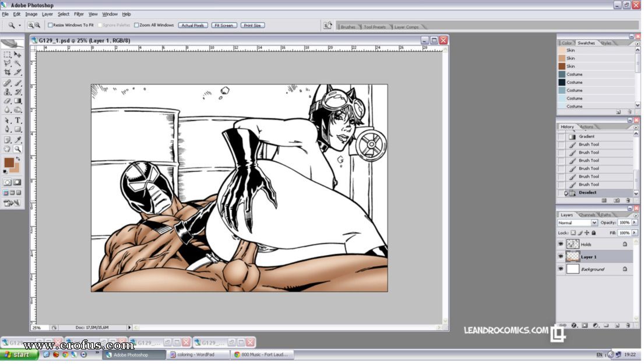Select the Clone Stamp tool
The height and width of the screenshot is (364, 644).
(x=8, y=92)
